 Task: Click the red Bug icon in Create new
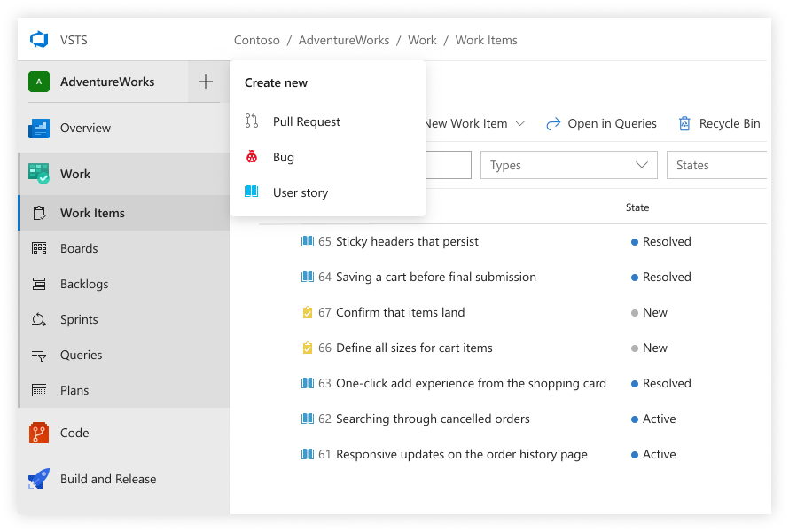tap(252, 157)
